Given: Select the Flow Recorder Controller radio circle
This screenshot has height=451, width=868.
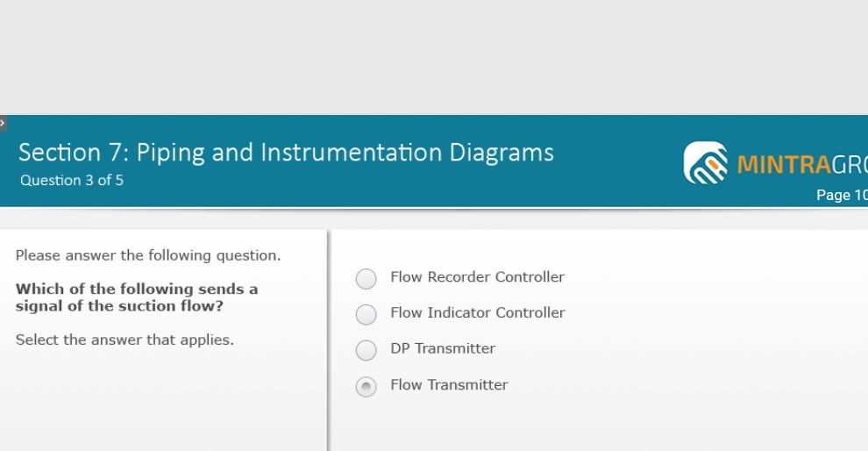Looking at the screenshot, I should [366, 279].
